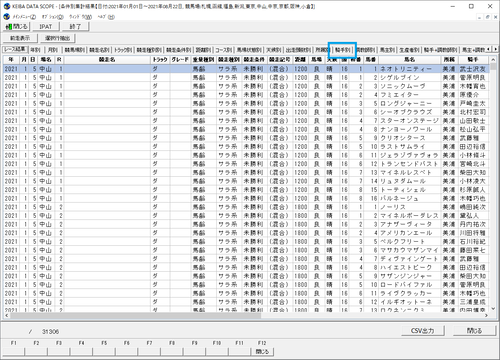
Task: Click jockey cell 北村宏司
Action: click(x=473, y=112)
